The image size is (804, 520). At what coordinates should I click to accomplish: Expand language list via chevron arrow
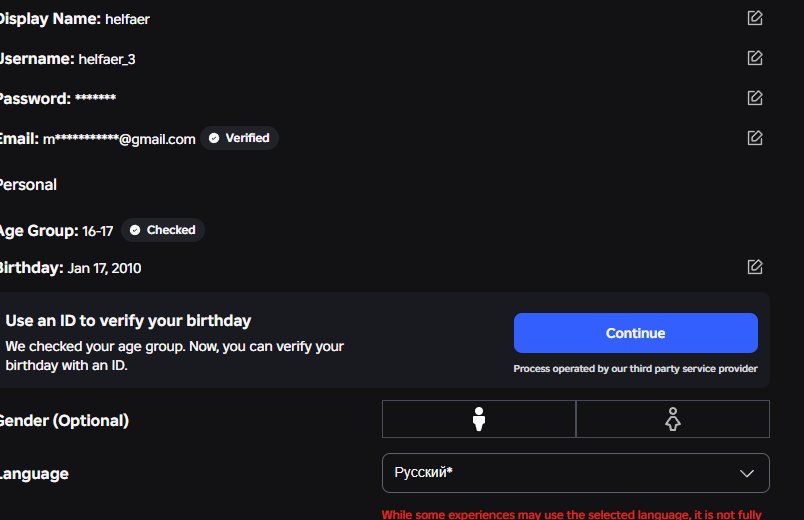coord(747,473)
